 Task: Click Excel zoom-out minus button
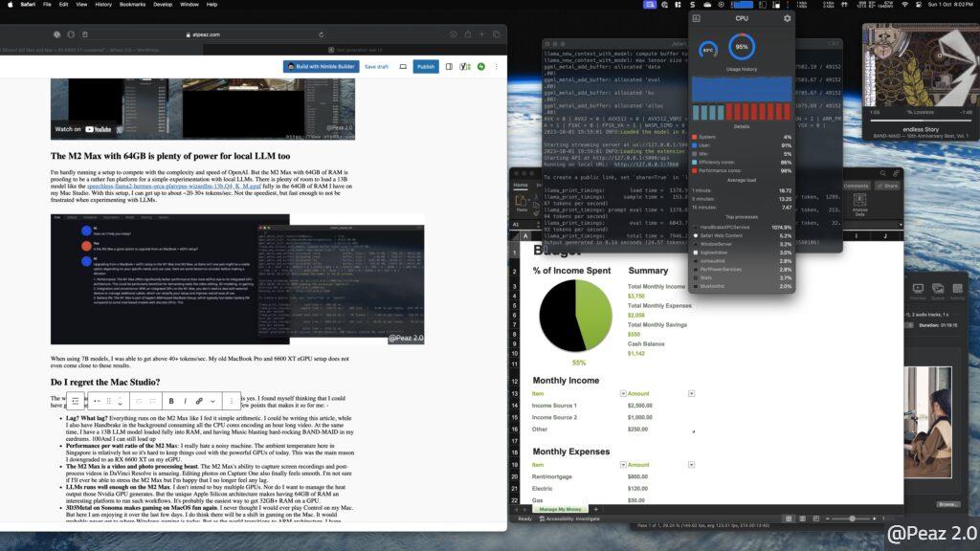(x=828, y=518)
